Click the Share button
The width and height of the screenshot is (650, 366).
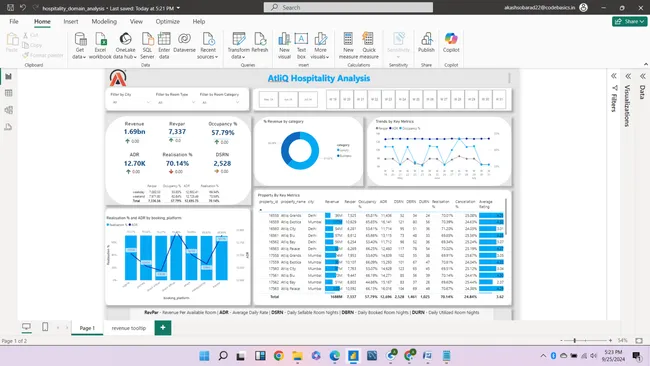(x=629, y=22)
